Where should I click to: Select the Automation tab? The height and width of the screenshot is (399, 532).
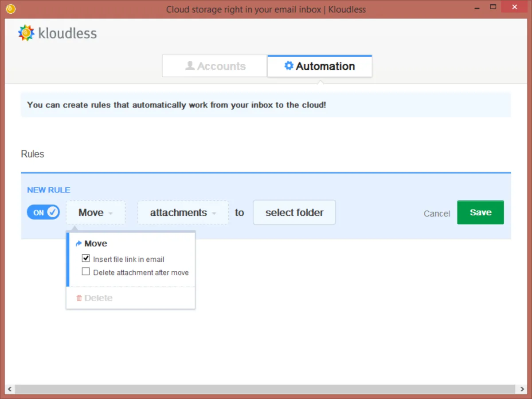point(320,66)
